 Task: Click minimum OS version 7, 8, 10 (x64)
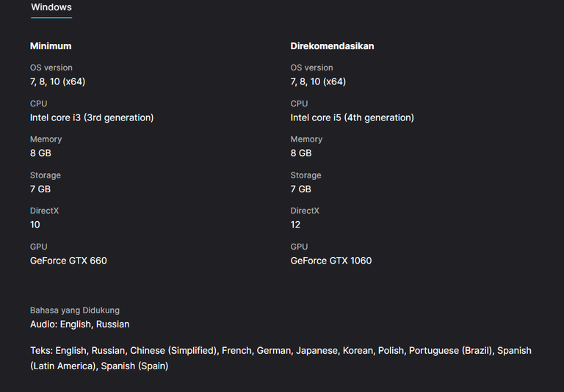[57, 81]
